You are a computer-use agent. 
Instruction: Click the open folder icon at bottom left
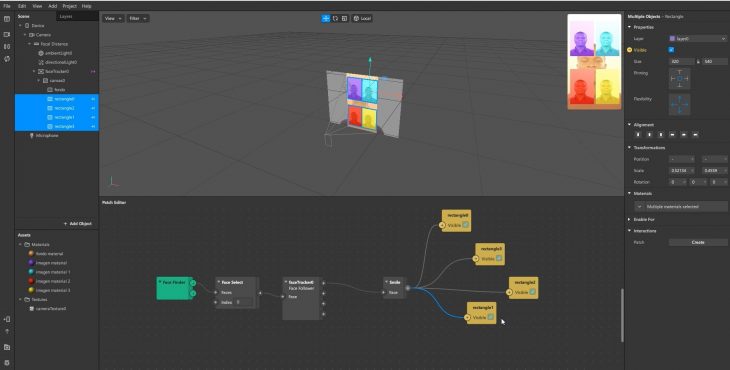pyautogui.click(x=7, y=347)
